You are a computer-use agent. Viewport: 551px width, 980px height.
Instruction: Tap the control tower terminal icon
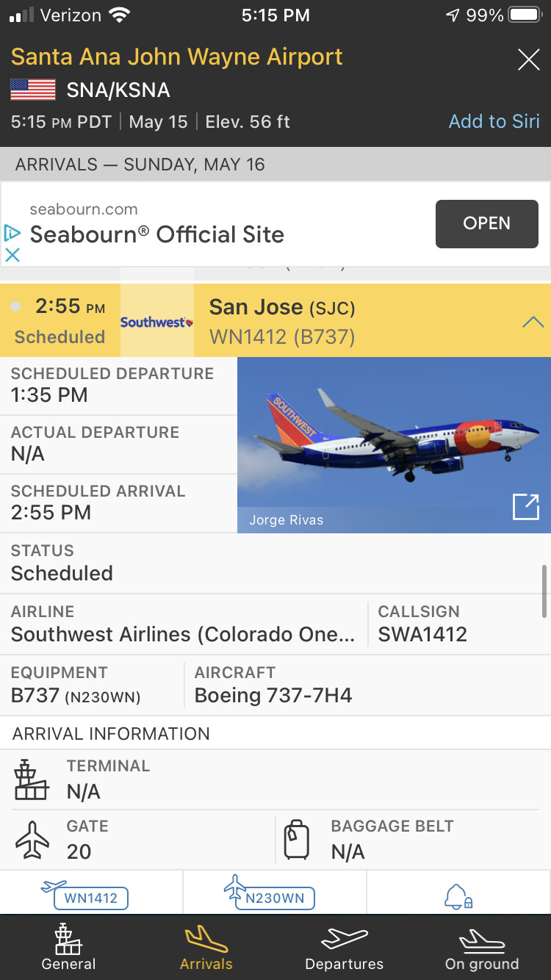point(32,779)
